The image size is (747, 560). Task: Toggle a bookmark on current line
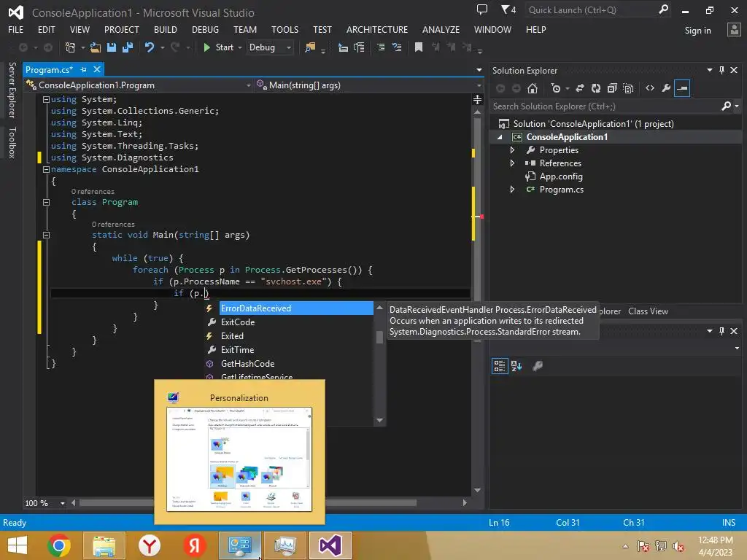click(x=419, y=47)
